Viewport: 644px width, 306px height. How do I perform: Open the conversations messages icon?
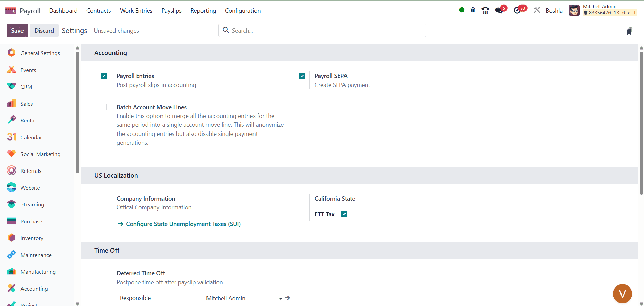click(499, 10)
